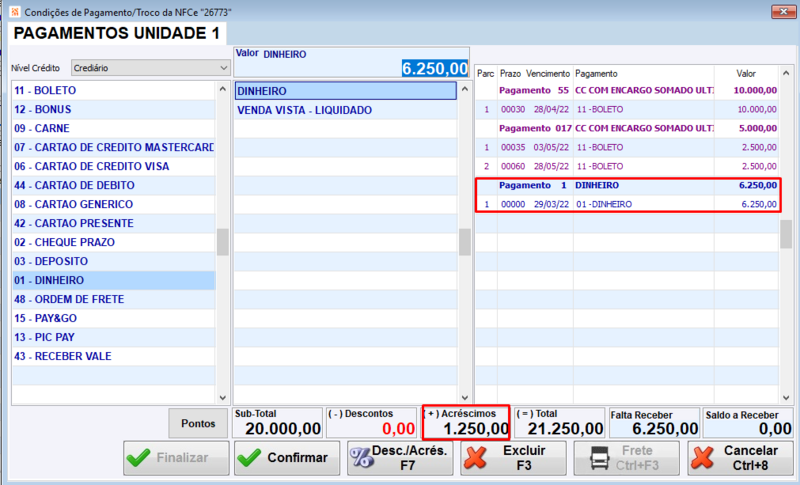
Task: Click the Falta Receber value 6.250,00
Action: [x=665, y=429]
